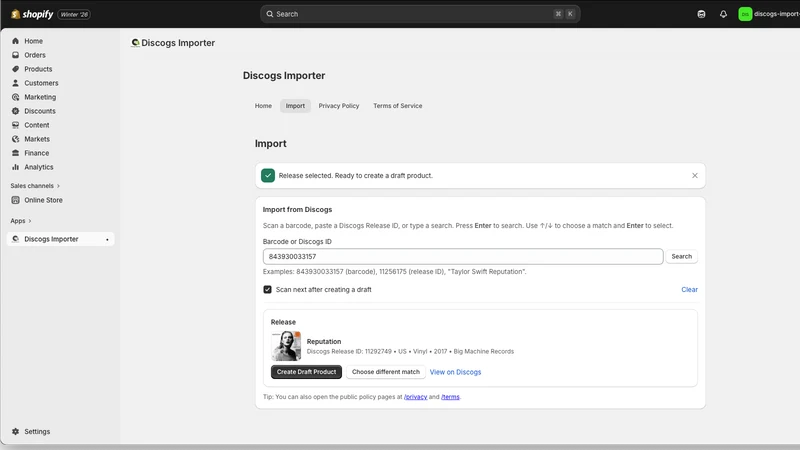Click the notifications bell icon
This screenshot has width=800, height=450.
[723, 14]
